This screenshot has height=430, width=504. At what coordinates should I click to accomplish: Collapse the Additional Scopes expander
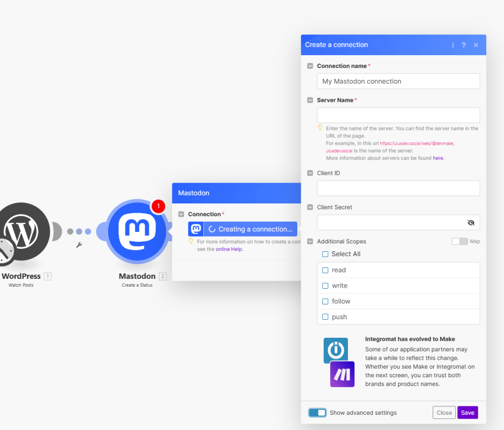310,241
